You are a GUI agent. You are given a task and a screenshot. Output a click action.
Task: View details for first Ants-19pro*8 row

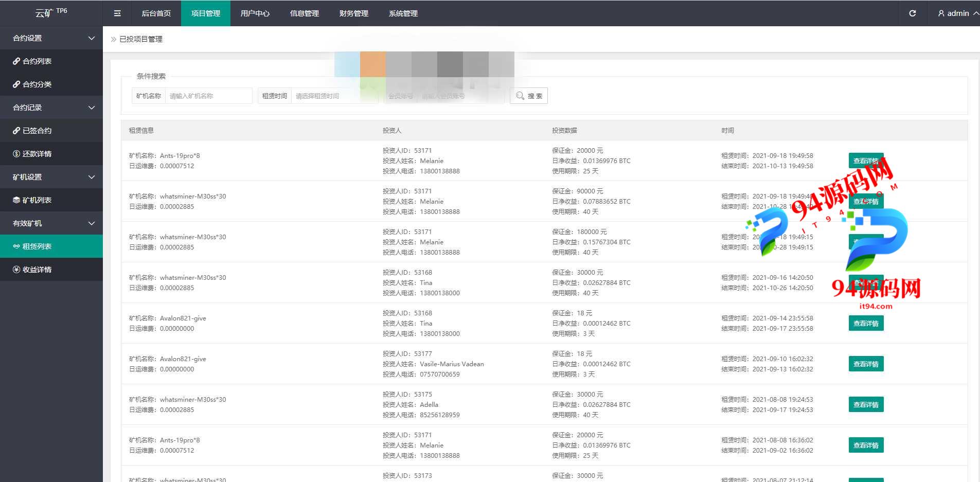tap(866, 160)
